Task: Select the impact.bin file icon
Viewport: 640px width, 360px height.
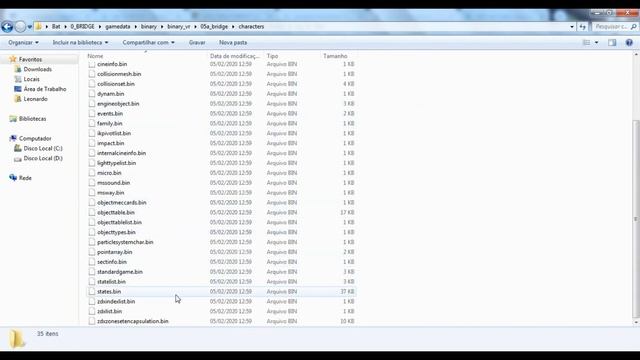Action: click(x=92, y=143)
